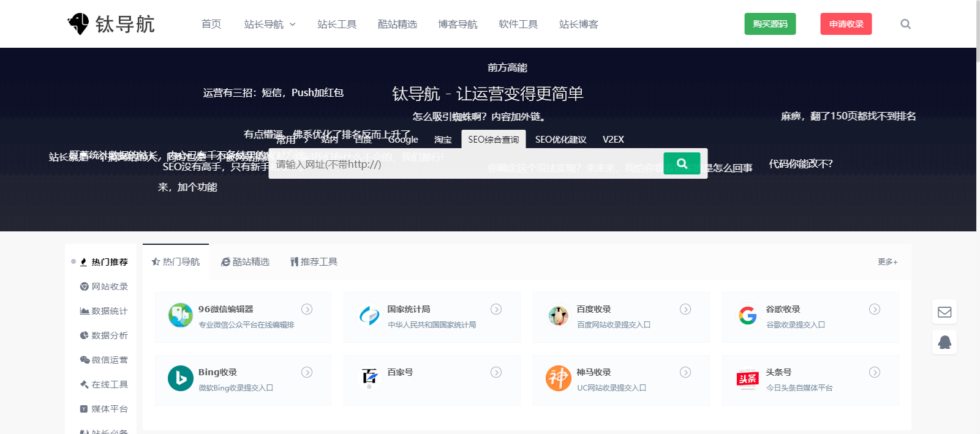Screen dimensions: 980x434
Task: Open the mail envelope floating icon
Action: pos(944,312)
